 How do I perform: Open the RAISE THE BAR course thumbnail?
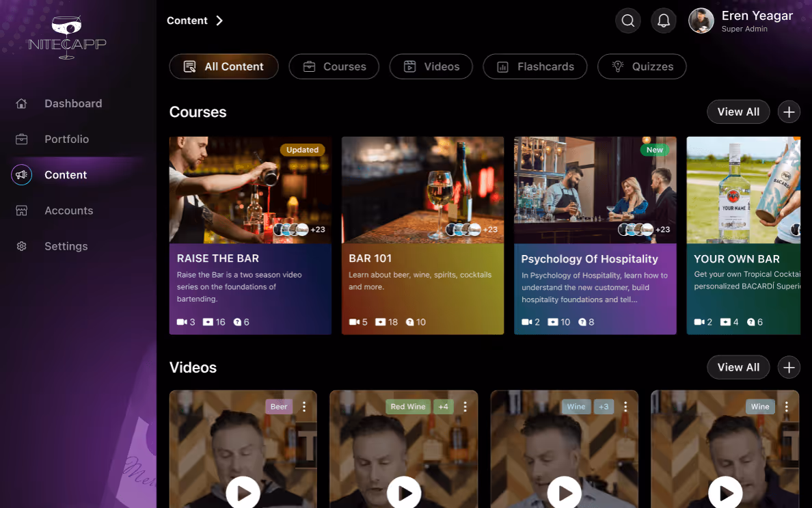coord(250,190)
